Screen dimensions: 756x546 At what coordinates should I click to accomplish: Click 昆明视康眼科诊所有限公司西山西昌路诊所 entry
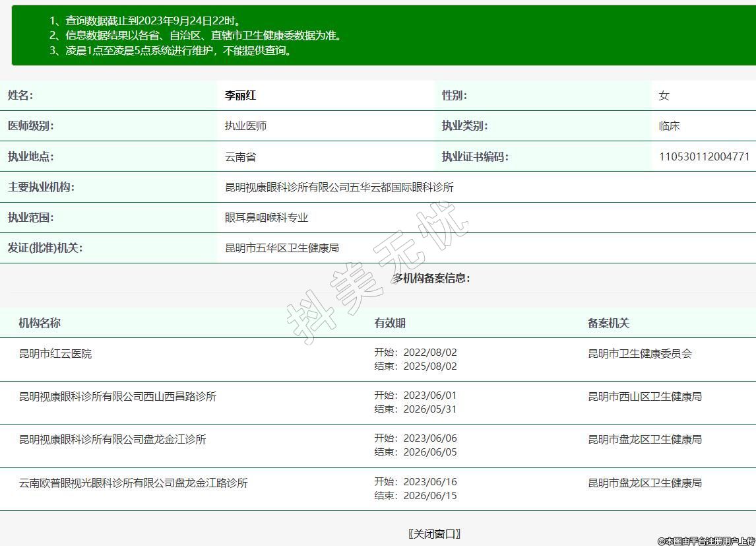pos(117,397)
